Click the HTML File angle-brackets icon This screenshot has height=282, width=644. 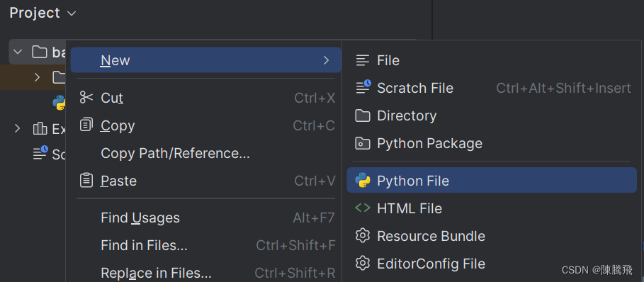click(x=363, y=208)
